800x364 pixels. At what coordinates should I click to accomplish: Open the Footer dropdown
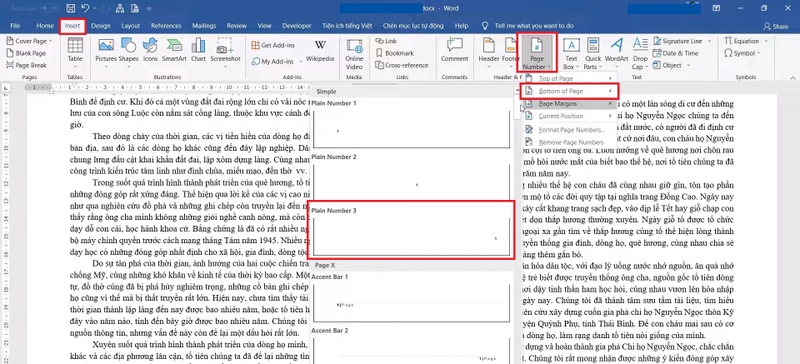point(510,53)
